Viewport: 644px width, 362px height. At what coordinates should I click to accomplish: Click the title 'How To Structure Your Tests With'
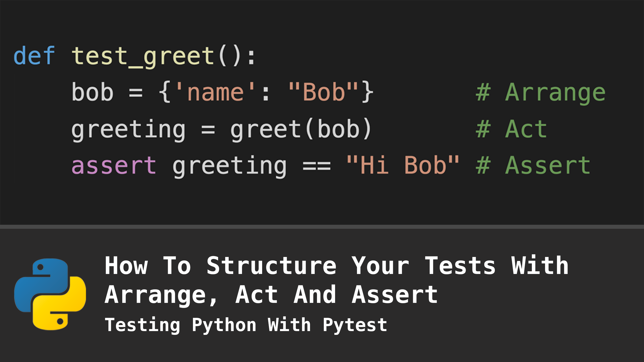pyautogui.click(x=337, y=266)
